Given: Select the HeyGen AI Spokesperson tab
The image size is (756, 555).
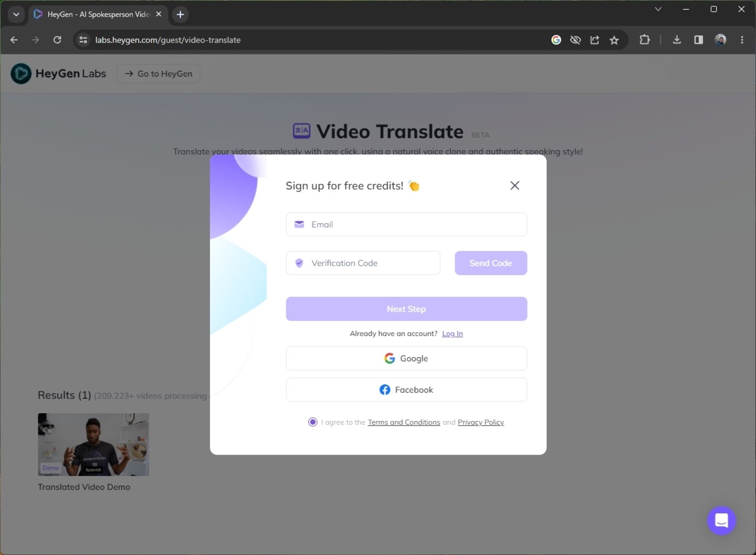Looking at the screenshot, I should (98, 14).
